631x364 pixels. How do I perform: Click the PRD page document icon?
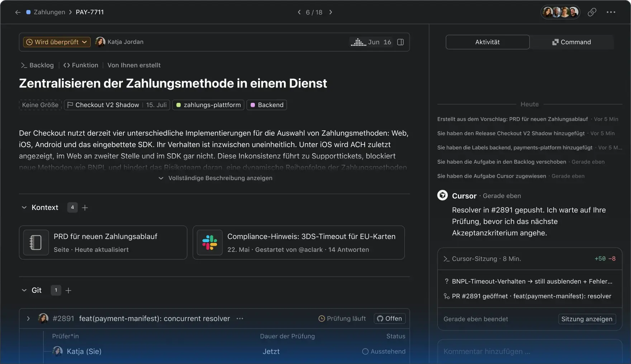point(36,243)
